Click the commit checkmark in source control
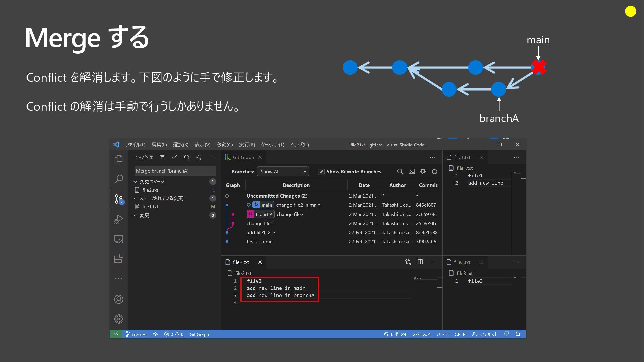Viewport: 644px width, 362px height. point(174,157)
